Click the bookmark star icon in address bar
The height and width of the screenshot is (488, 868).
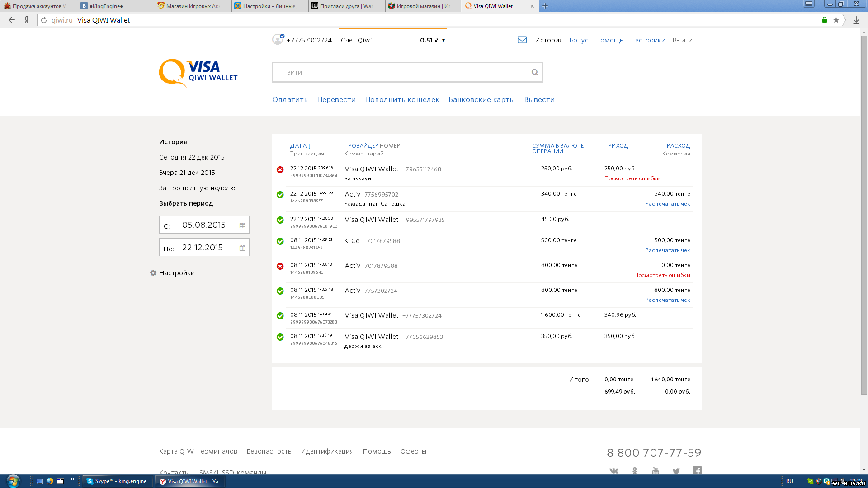(836, 20)
